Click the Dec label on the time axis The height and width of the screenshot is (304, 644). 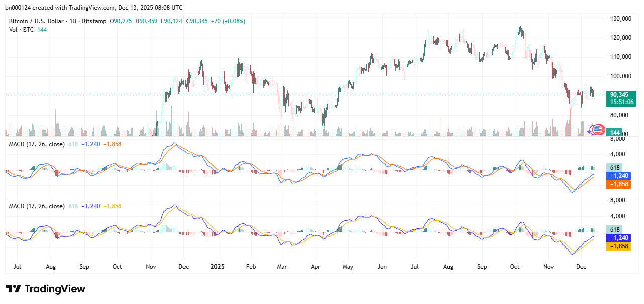581,267
